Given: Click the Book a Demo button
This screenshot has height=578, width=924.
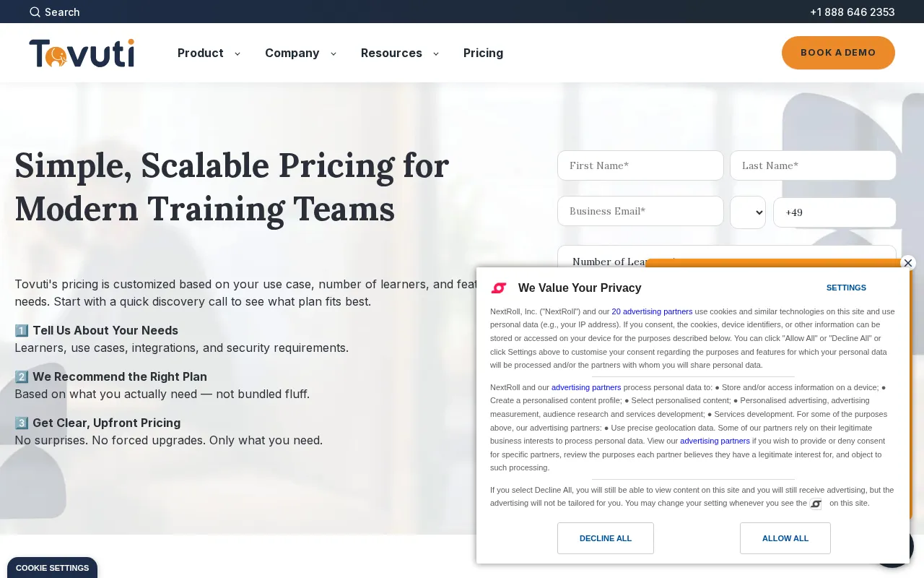Looking at the screenshot, I should (x=838, y=53).
